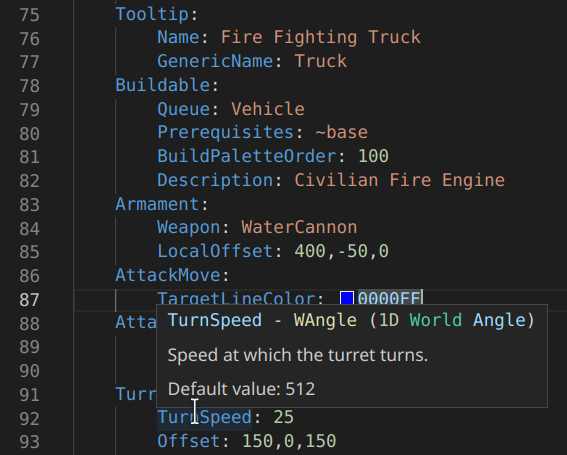Click the BuildPaletteOrder value 100
Viewport: 567px width, 455px height.
tap(373, 156)
